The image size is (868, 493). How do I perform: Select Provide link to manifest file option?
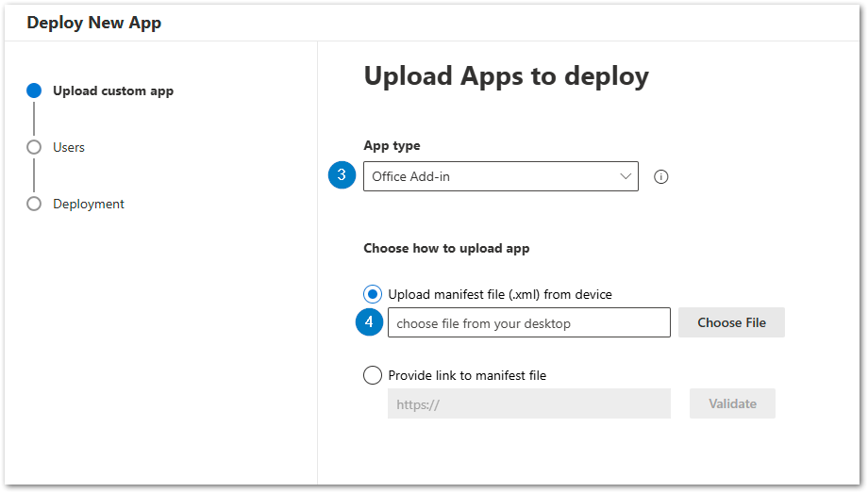373,375
